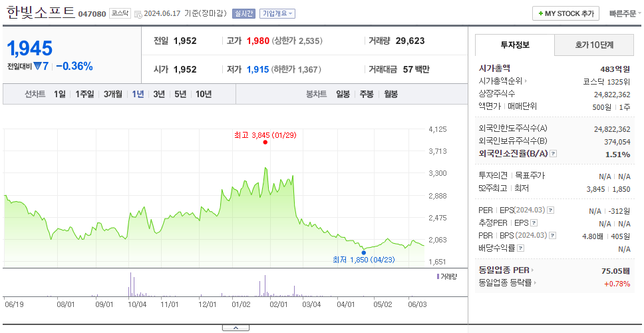Select the 10년 line chart period
The image size is (644, 333).
coord(204,94)
